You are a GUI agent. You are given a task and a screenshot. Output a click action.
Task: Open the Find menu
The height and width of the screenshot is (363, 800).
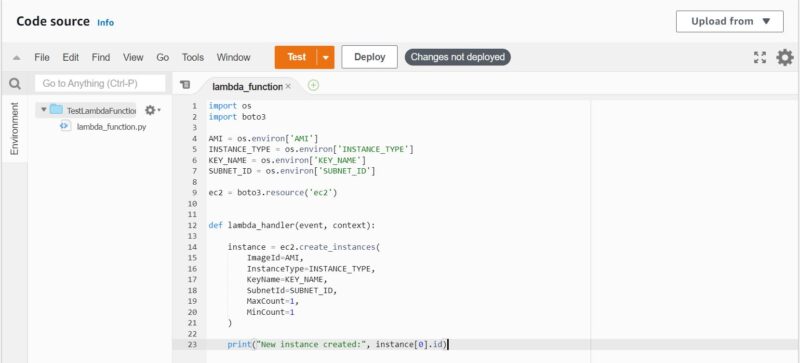101,57
